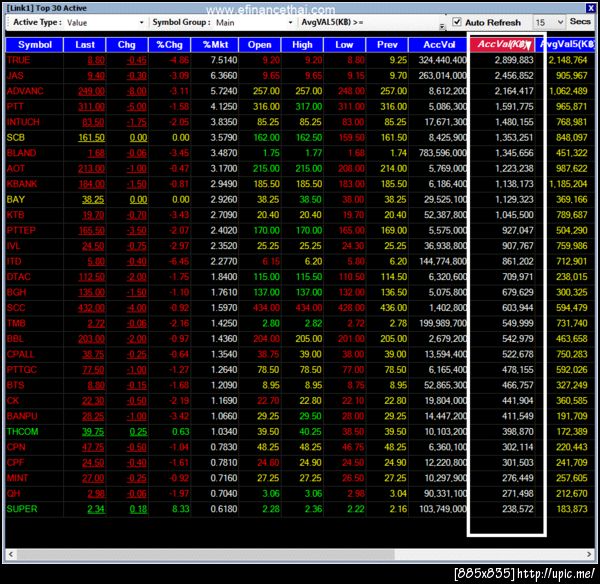Click the horizontal scrollbar right arrow
Screen dimensions: 600x584
[x=589, y=554]
